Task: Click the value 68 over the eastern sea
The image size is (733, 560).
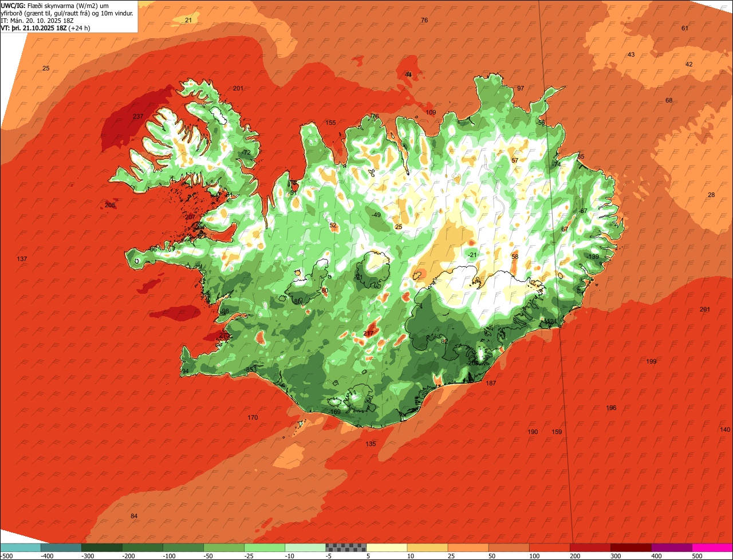Action: (669, 100)
